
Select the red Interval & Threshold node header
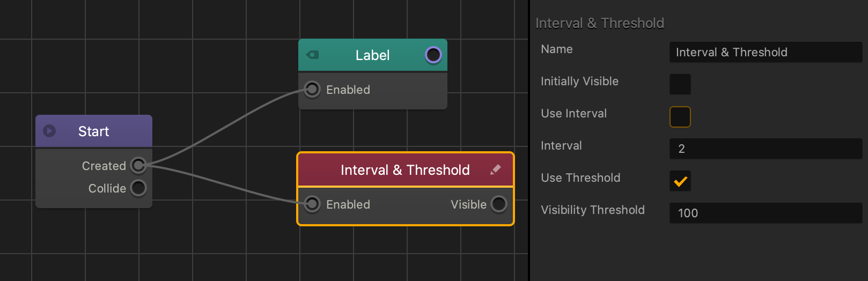coord(405,169)
